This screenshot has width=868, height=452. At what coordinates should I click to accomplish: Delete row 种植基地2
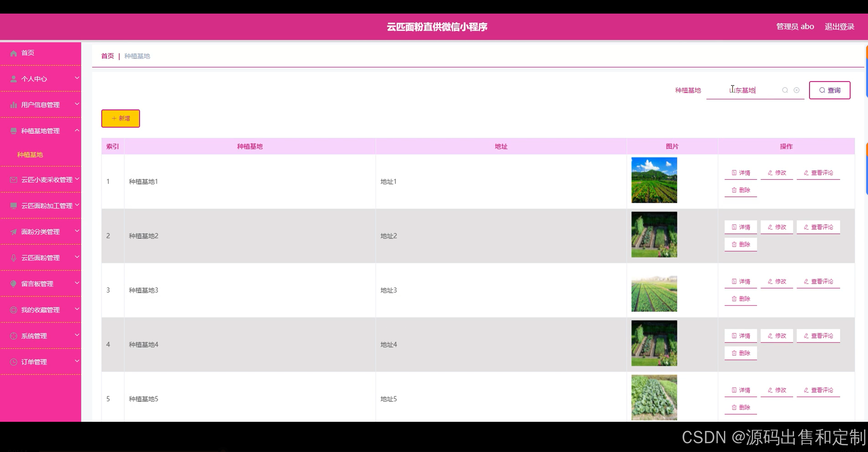741,245
